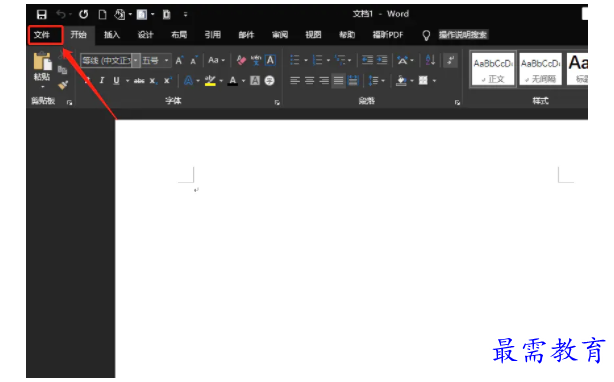The width and height of the screenshot is (614, 382).
Task: Open the font dialog launcher
Action: click(x=277, y=103)
